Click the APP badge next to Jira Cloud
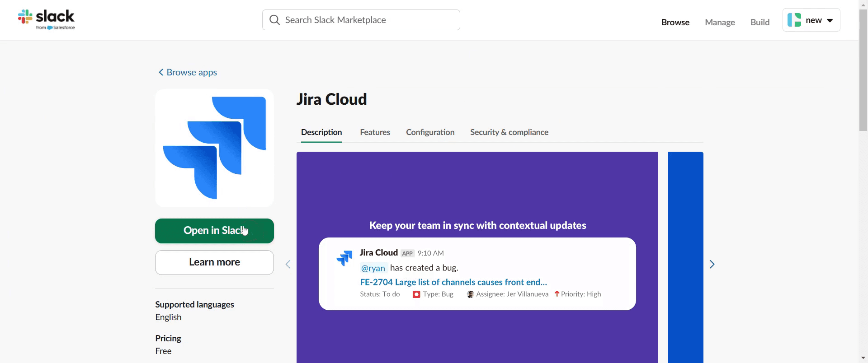 click(407, 253)
